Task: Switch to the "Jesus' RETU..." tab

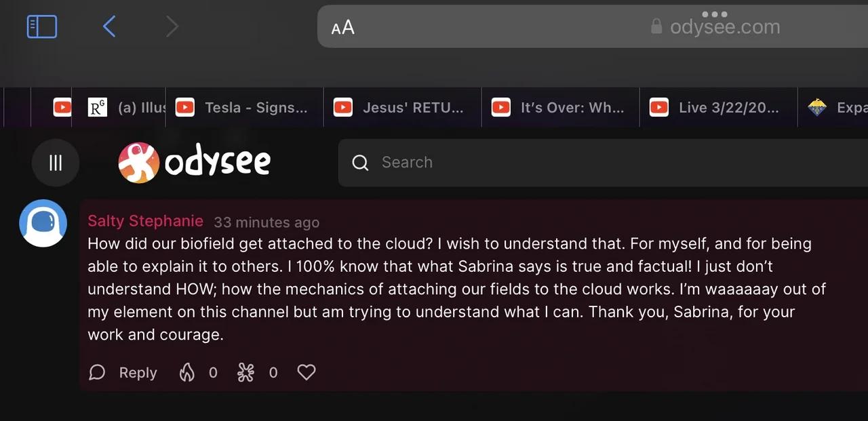Action: pyautogui.click(x=402, y=107)
